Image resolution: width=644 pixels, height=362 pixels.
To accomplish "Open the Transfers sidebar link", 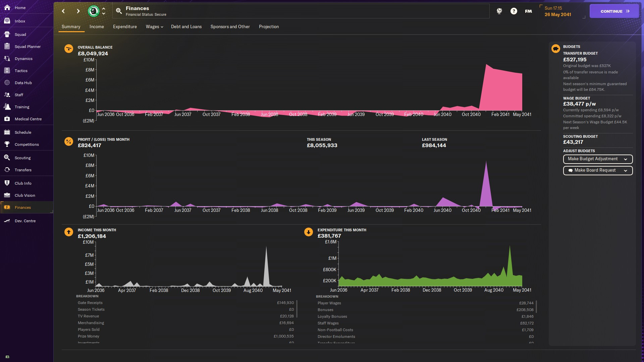I will [23, 170].
